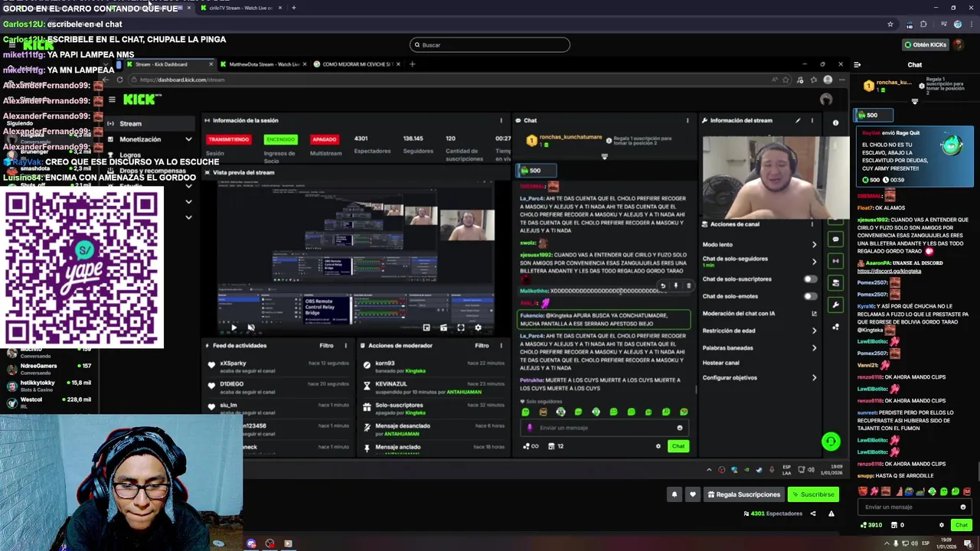The height and width of the screenshot is (551, 980).
Task: Click the info icon on dashboard right rail
Action: coord(835,122)
